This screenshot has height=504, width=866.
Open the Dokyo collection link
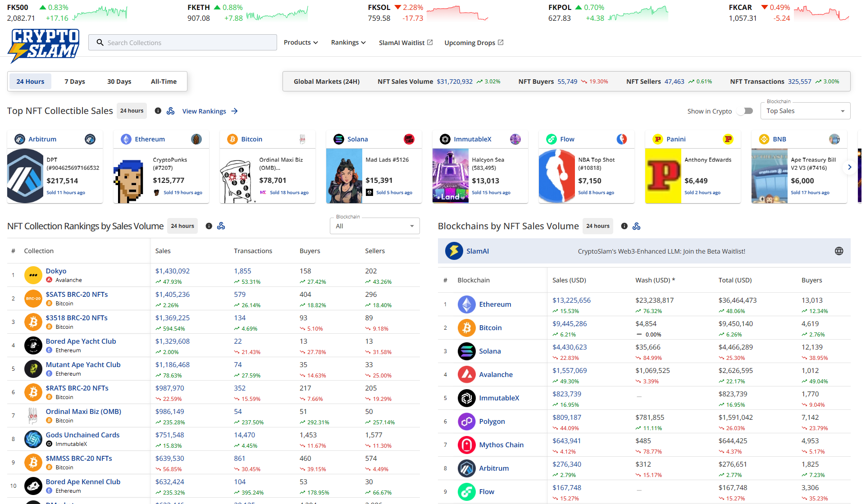click(56, 271)
